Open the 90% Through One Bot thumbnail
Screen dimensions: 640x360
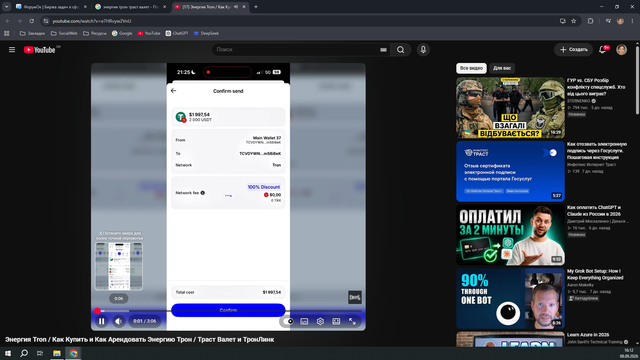[510, 298]
